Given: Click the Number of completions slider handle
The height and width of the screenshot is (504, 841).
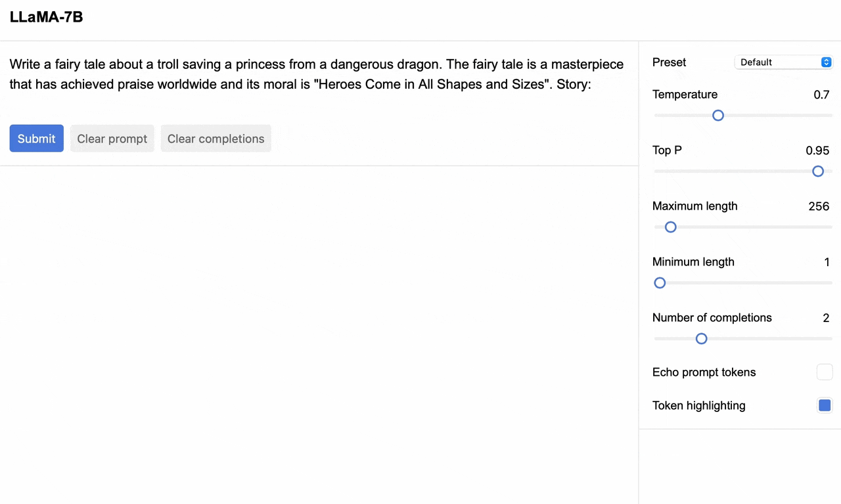Looking at the screenshot, I should (701, 339).
